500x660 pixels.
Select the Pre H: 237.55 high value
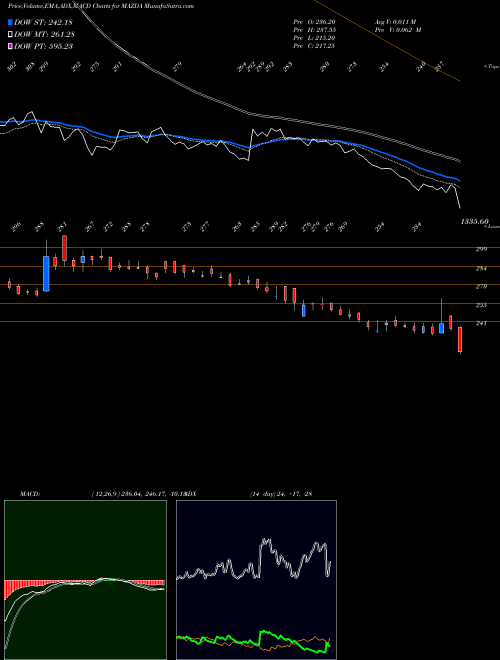pyautogui.click(x=314, y=30)
